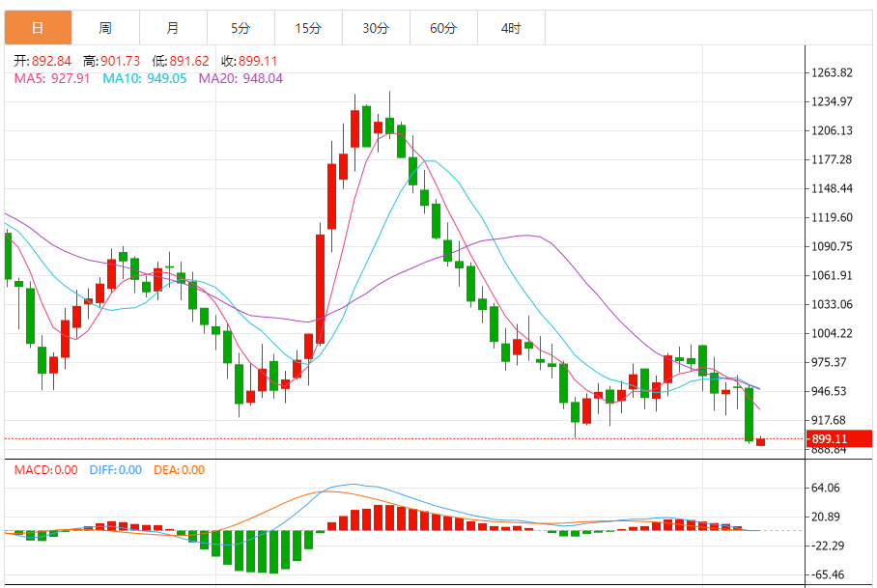Click the high price 高:901.73
This screenshot has height=588, width=877.
(x=112, y=61)
